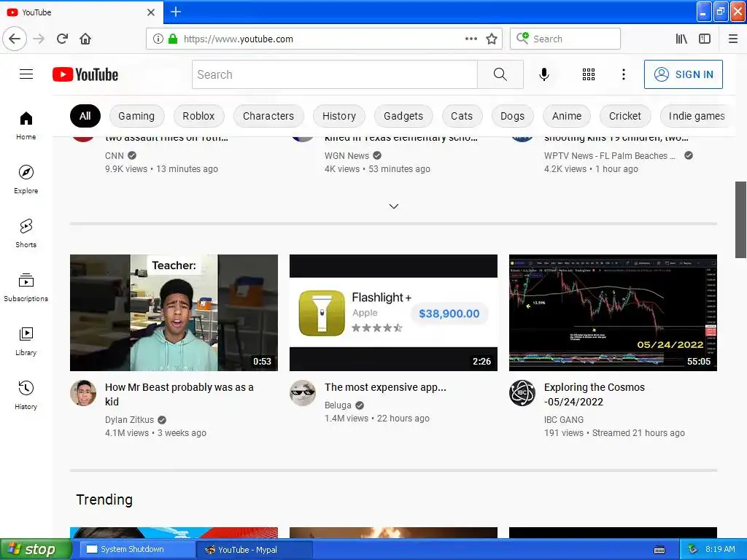This screenshot has height=560, width=747.
Task: Open YouTube settings three-dot menu
Action: tap(623, 74)
